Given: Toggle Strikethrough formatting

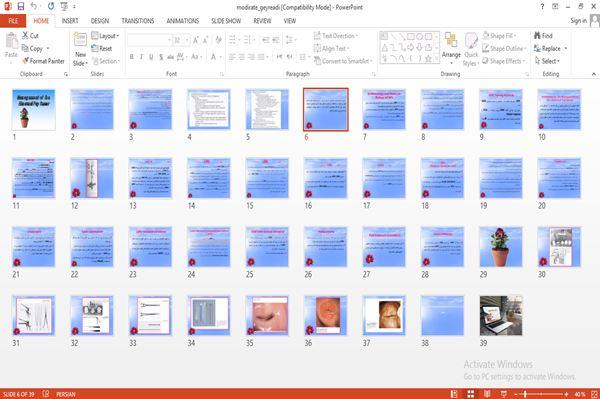Looking at the screenshot, I should [x=171, y=57].
